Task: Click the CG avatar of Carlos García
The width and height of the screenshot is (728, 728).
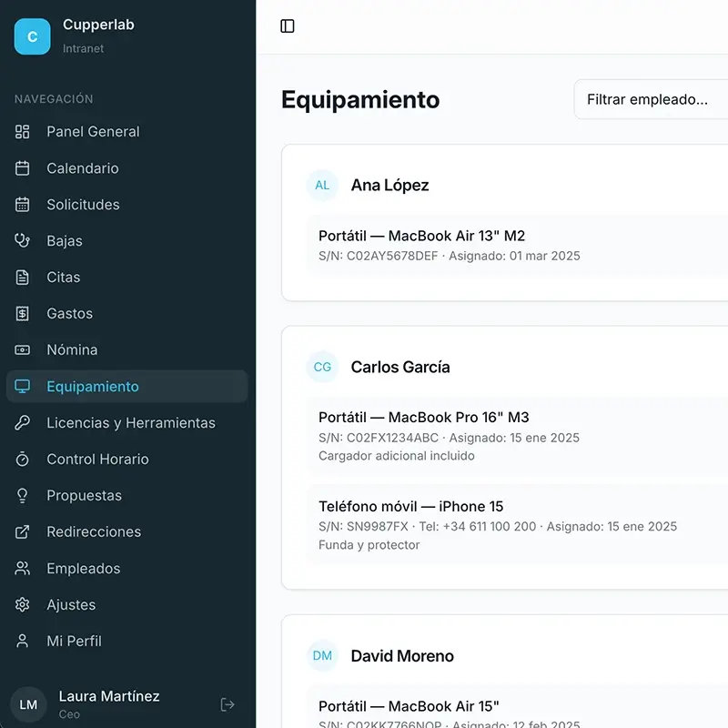Action: tap(322, 367)
